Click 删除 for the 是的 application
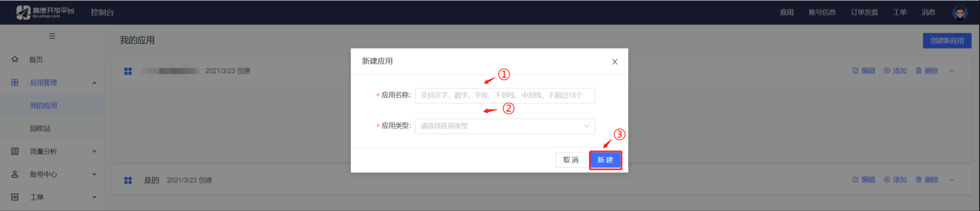Screen dimensions: 980x211 [x=927, y=180]
